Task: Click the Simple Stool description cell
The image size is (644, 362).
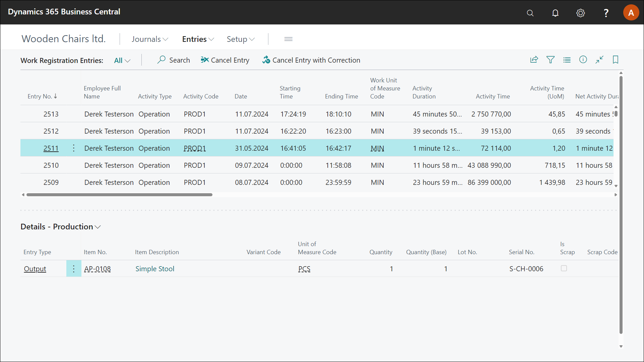Action: [x=155, y=269]
